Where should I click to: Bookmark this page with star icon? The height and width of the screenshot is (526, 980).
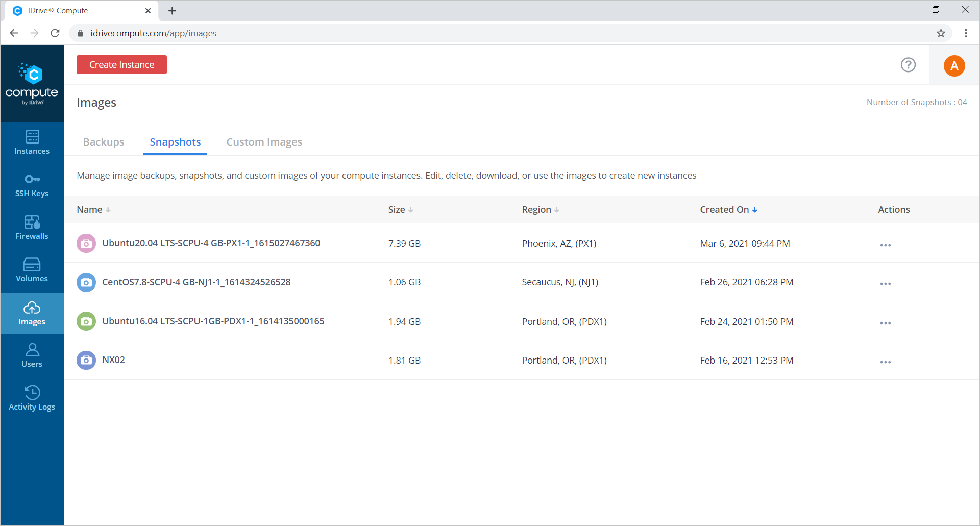click(941, 33)
